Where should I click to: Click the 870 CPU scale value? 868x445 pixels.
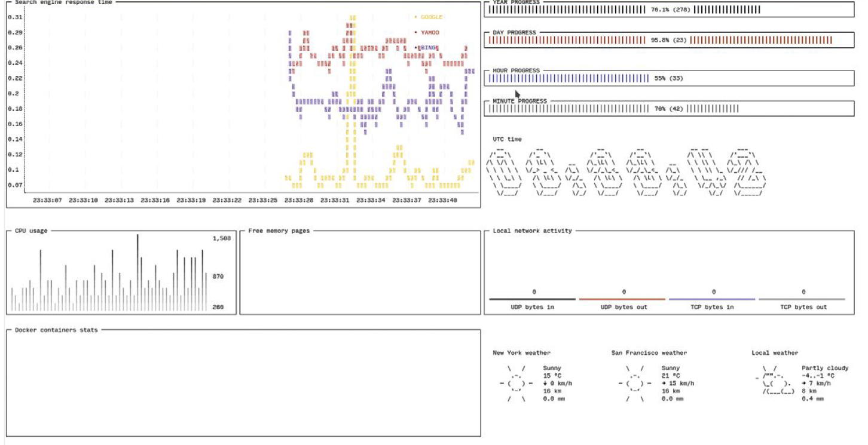tap(218, 277)
